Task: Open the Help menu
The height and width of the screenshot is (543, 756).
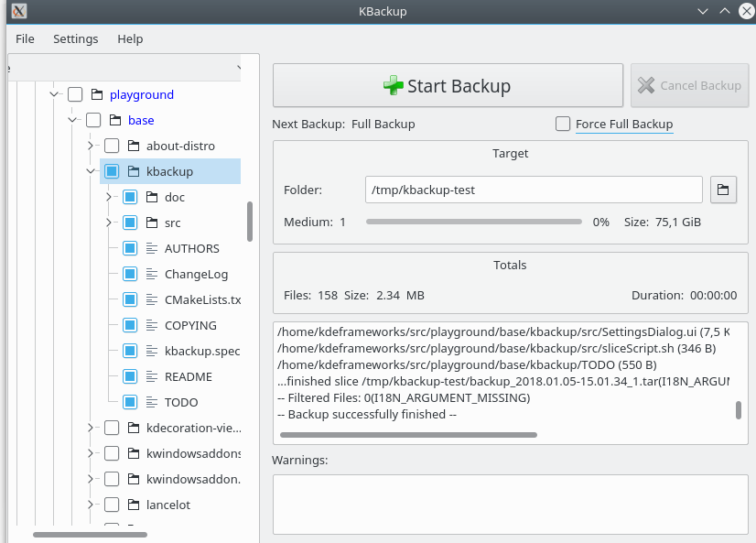Action: point(130,39)
